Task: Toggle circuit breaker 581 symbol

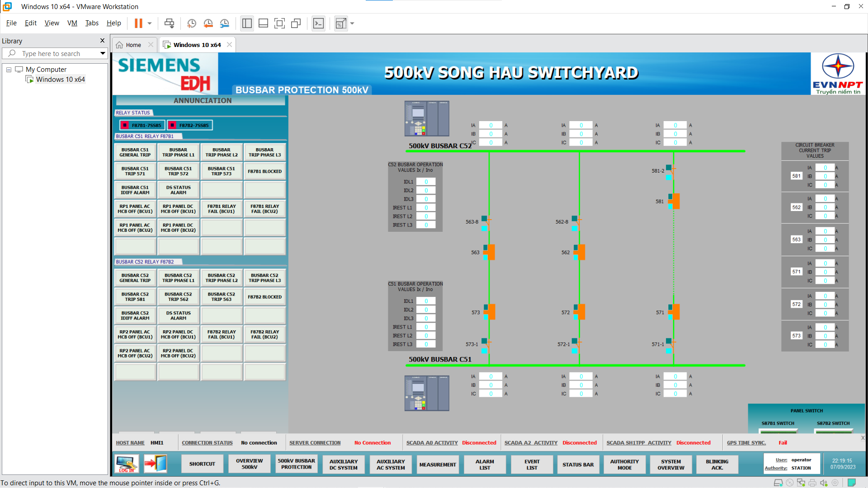Action: point(675,201)
